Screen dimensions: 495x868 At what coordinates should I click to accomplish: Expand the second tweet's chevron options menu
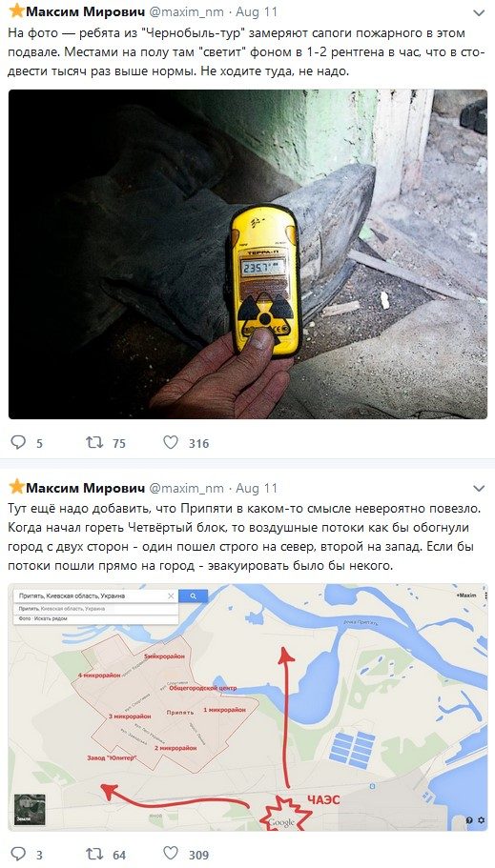pos(479,489)
